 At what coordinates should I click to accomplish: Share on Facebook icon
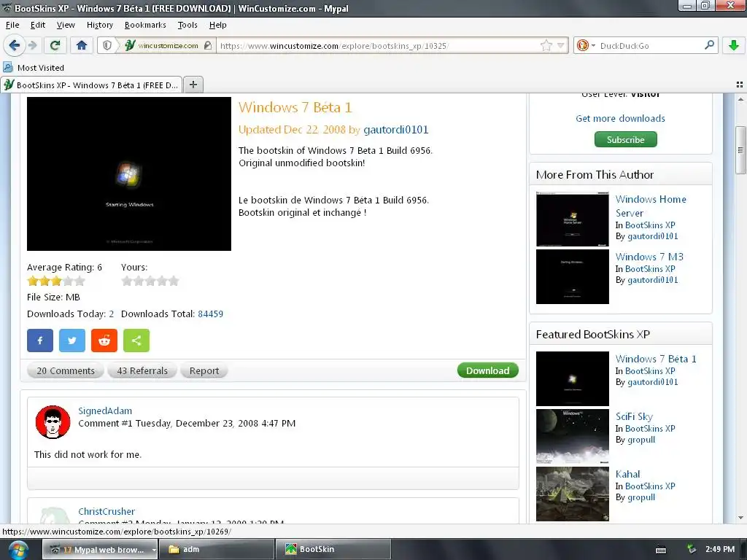[40, 341]
